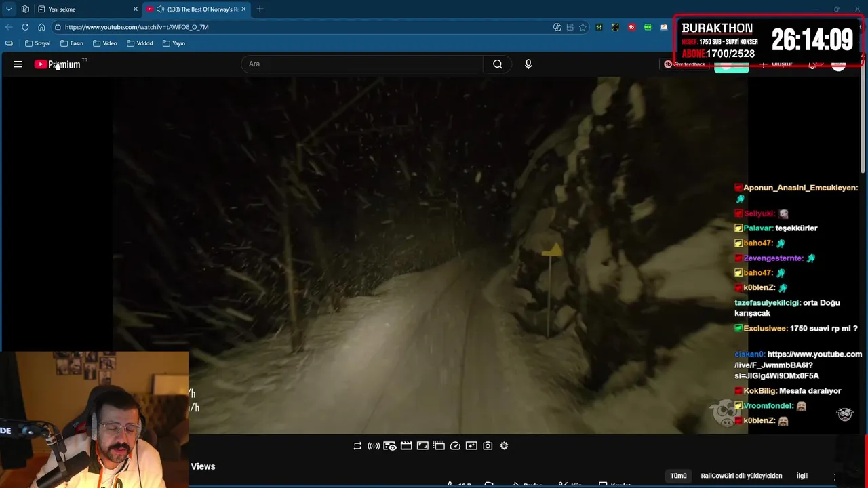
Task: Click the playing snowy road video
Action: pyautogui.click(x=430, y=255)
